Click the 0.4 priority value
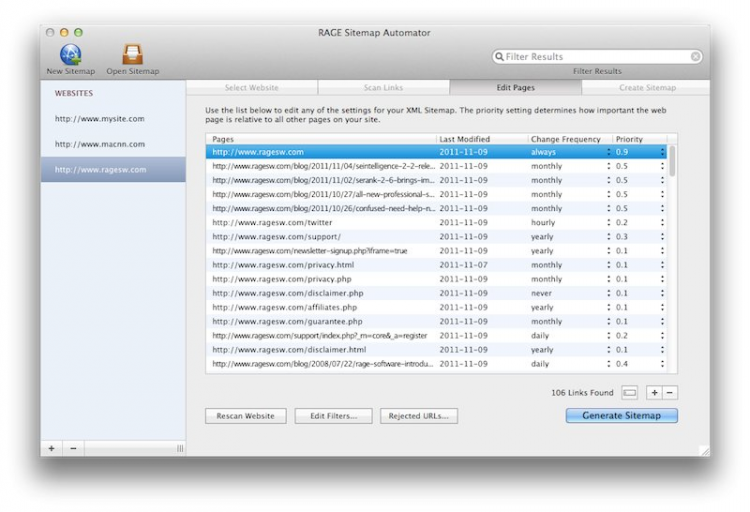Viewport: 750px width, 512px height. (621, 364)
